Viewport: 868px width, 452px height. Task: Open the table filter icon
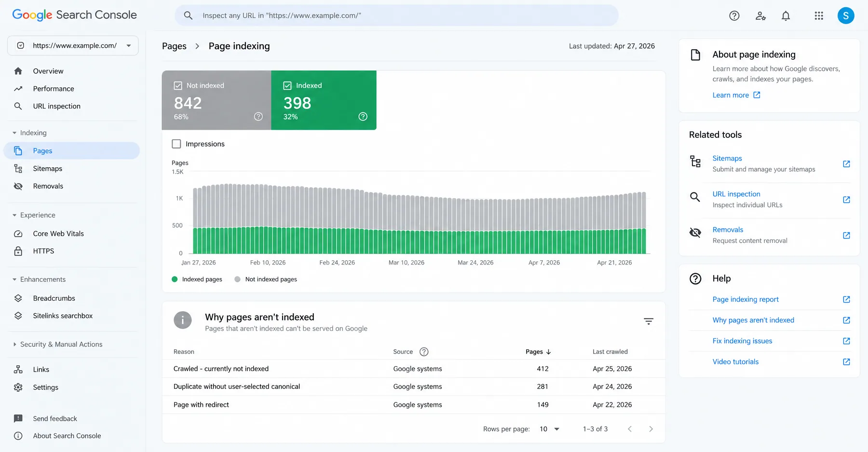(649, 321)
